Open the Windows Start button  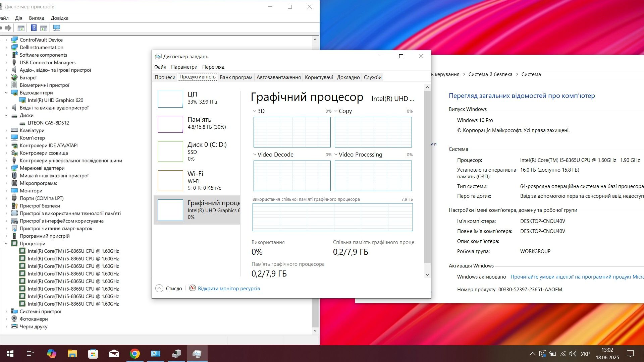[x=10, y=354]
